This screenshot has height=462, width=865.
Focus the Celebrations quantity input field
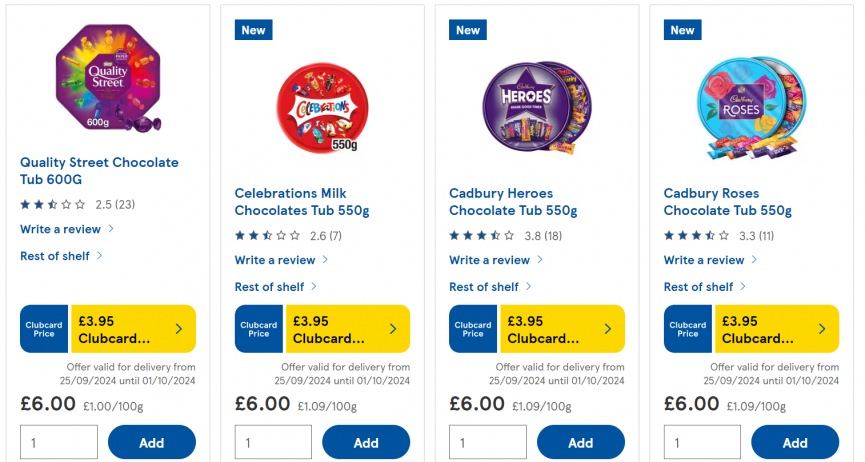point(273,443)
